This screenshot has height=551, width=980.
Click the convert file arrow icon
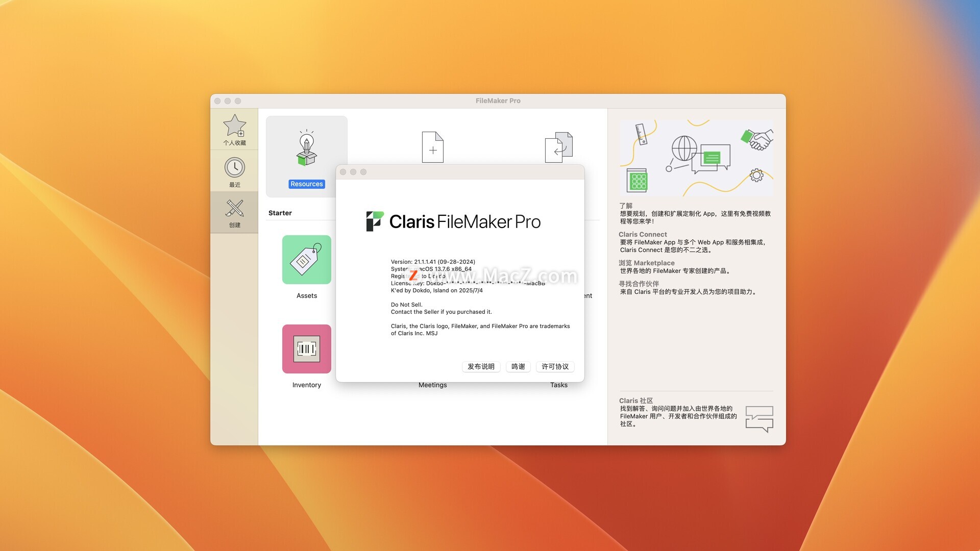point(558,147)
